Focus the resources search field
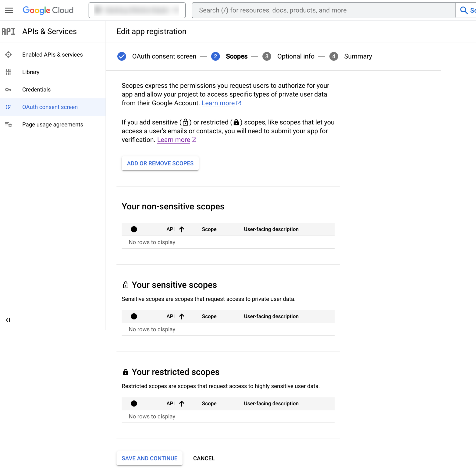The image size is (476, 476). tap(323, 10)
